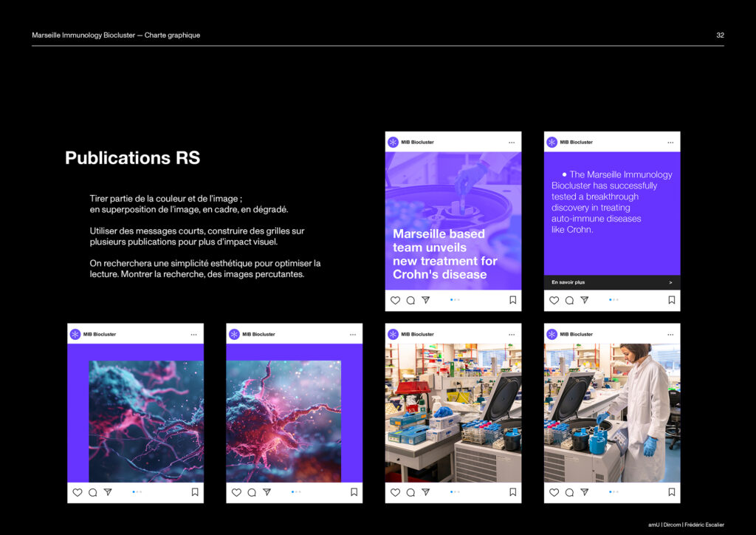Comment on the blue neuron image post

pyautogui.click(x=92, y=492)
